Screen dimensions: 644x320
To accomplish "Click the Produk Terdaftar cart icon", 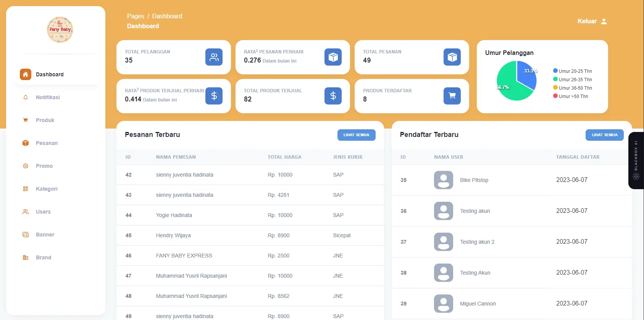I will click(452, 96).
